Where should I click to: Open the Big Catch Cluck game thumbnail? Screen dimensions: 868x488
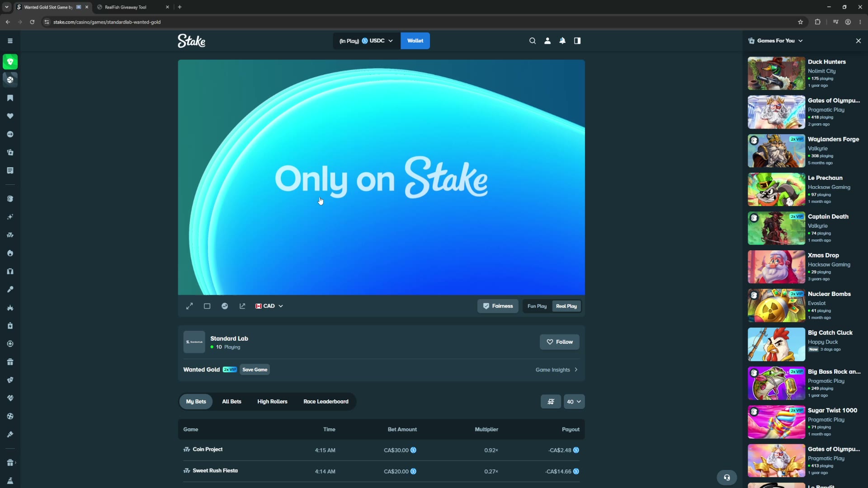pyautogui.click(x=776, y=344)
